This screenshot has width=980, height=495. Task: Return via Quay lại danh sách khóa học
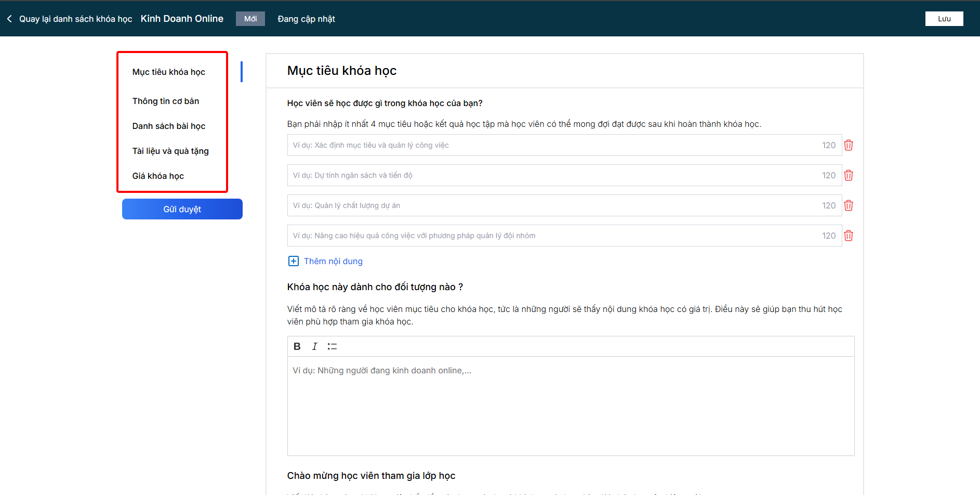(75, 19)
